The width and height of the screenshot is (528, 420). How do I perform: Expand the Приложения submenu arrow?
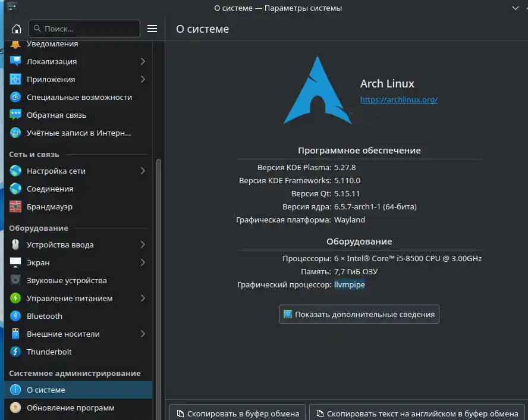143,79
